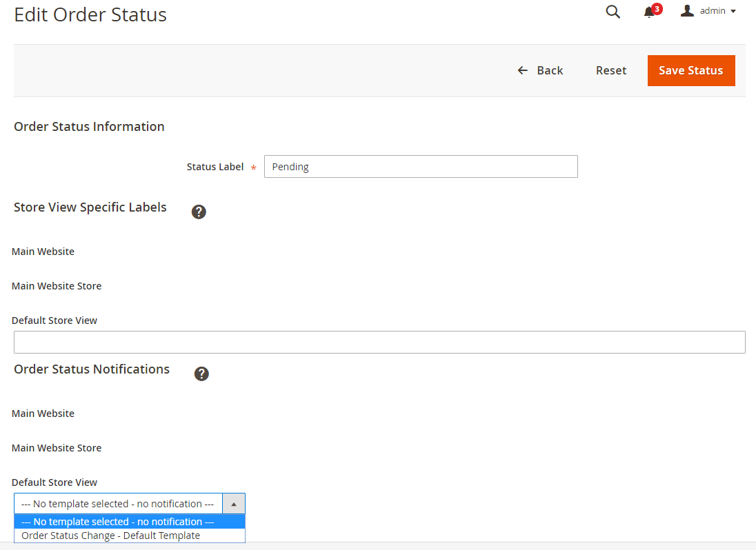Click the Order Status Notifications section heading
Viewport: 756px width, 550px height.
92,369
